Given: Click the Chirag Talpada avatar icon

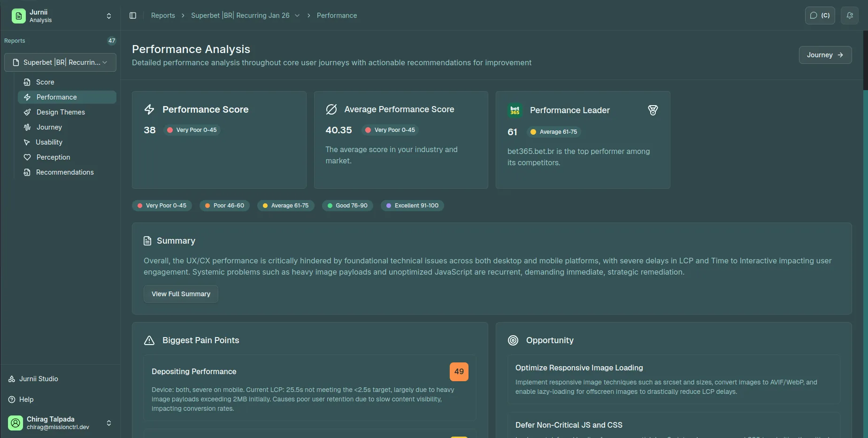Looking at the screenshot, I should point(15,423).
